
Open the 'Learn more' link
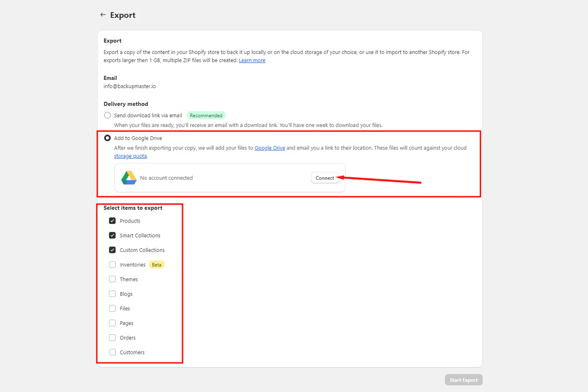[x=252, y=60]
